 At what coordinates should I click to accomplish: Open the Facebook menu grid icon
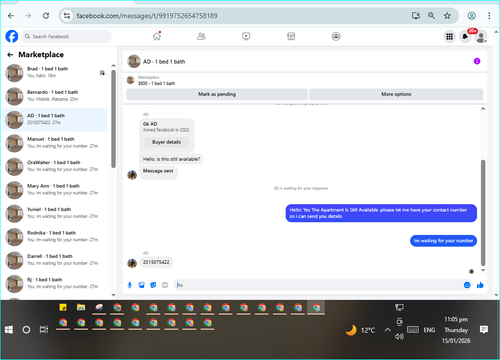tap(449, 36)
